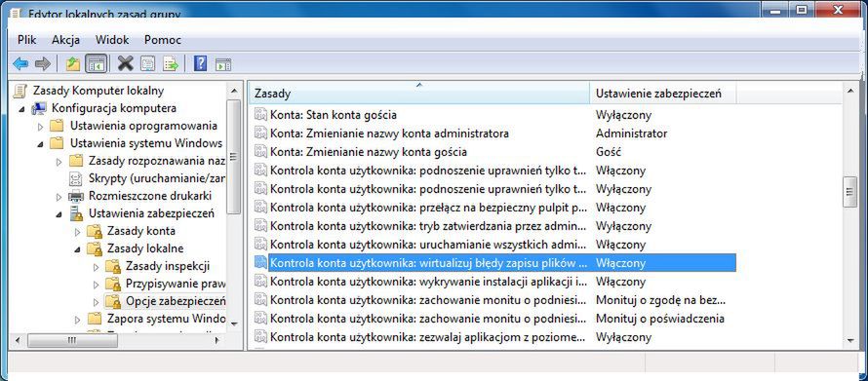The height and width of the screenshot is (381, 868).
Task: Click policy icon beside wykrywanie instalacji aplikacji
Action: click(x=260, y=282)
